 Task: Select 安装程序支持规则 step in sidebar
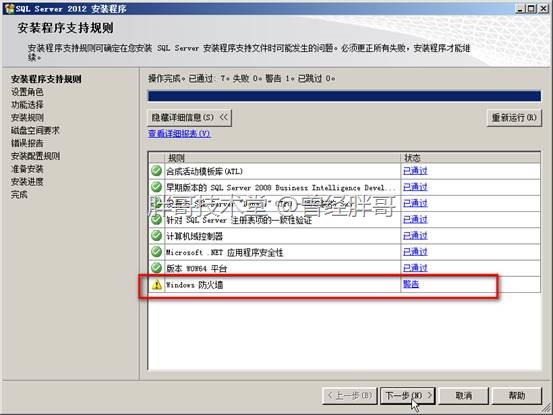pyautogui.click(x=46, y=79)
